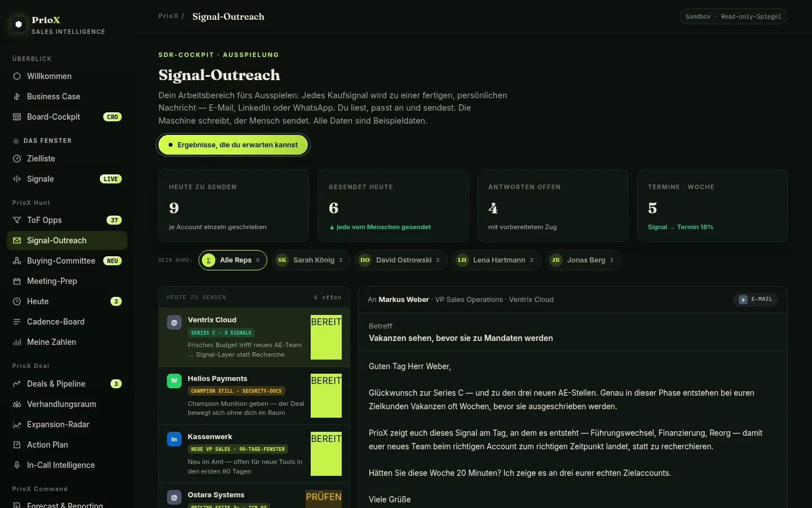Click recipient name 'Markus Weber'
The height and width of the screenshot is (508, 812).
point(404,300)
